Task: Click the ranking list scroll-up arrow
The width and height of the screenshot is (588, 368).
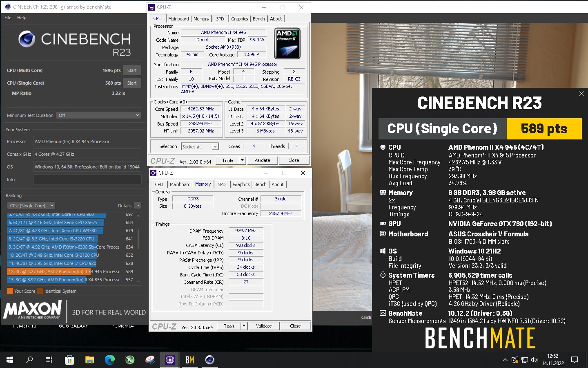Action: click(138, 215)
